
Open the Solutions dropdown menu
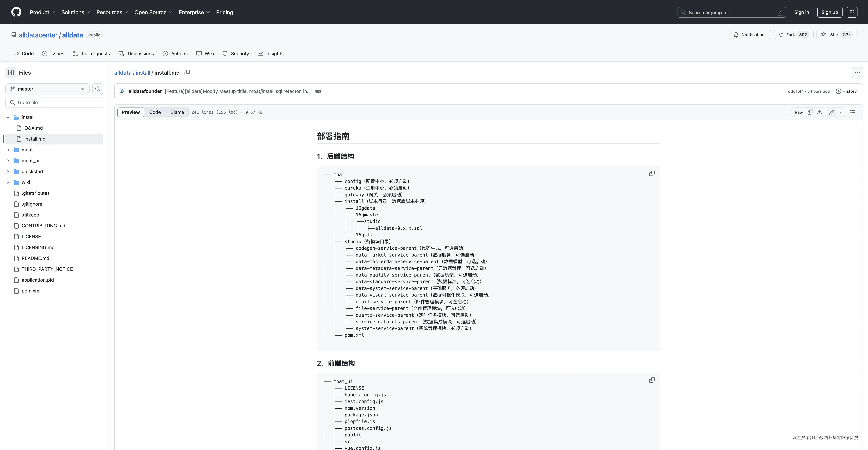coord(76,12)
